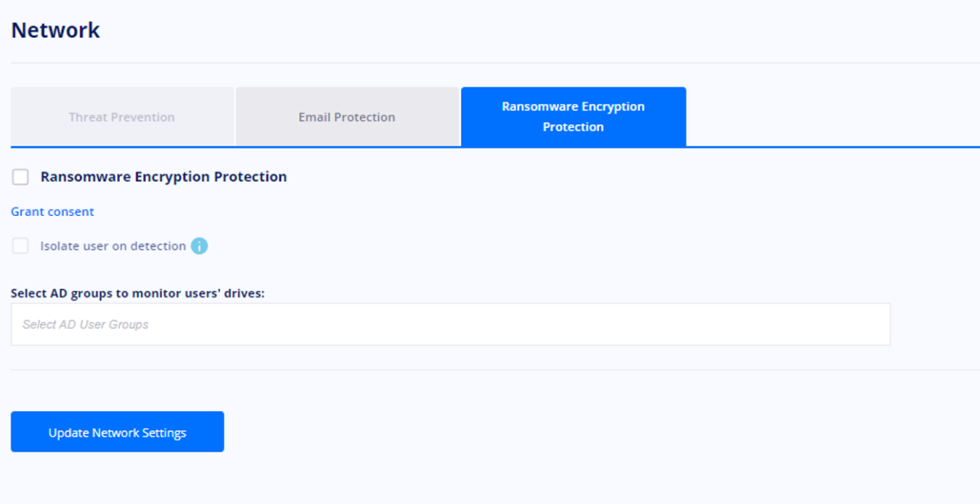Click the 'Isolate user on detection' label text
Screen dimensions: 980x504
click(x=113, y=246)
